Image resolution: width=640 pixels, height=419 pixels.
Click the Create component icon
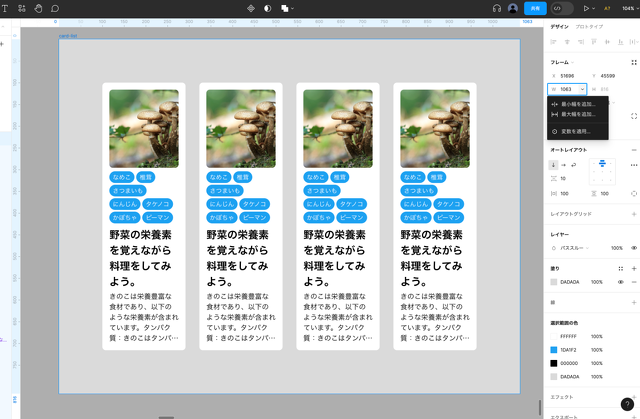(x=251, y=8)
